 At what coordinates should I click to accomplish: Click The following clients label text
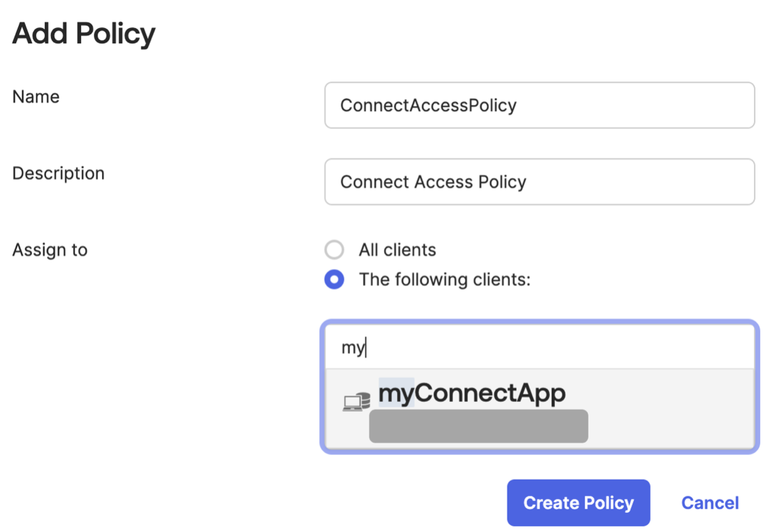pyautogui.click(x=444, y=279)
